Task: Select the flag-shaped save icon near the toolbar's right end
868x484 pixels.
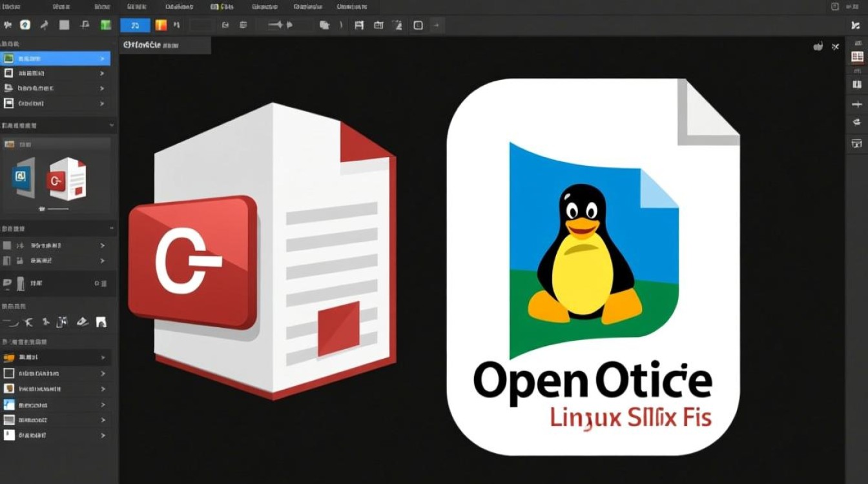Action: tap(360, 25)
